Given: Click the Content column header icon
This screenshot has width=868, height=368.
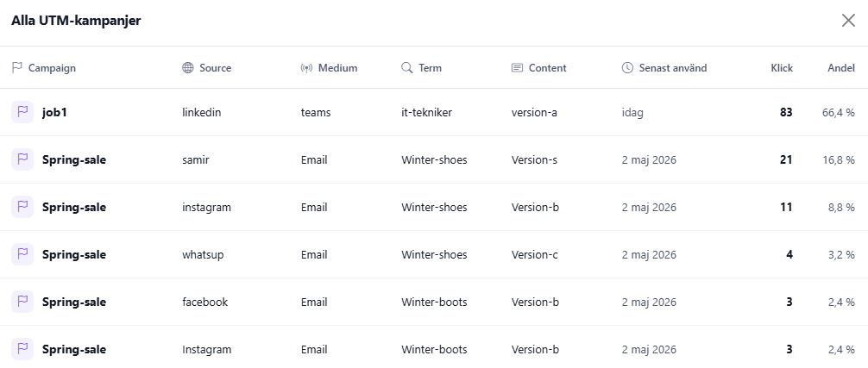Looking at the screenshot, I should point(517,68).
